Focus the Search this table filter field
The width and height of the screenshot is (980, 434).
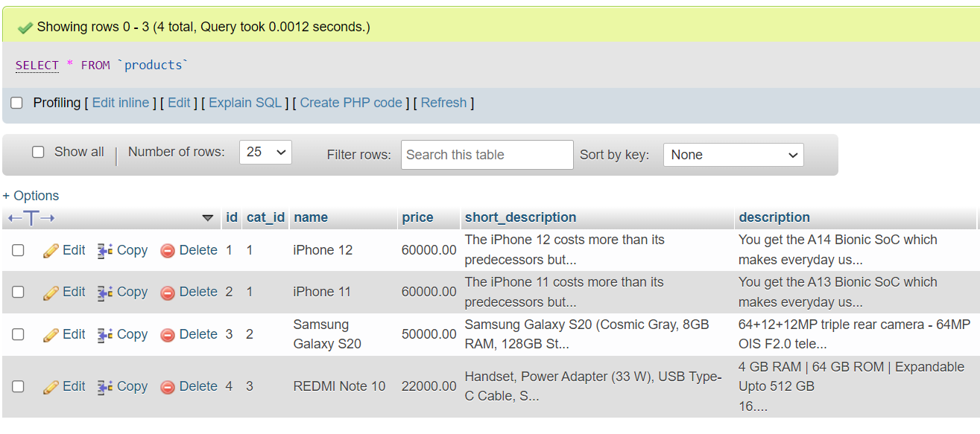click(x=487, y=155)
